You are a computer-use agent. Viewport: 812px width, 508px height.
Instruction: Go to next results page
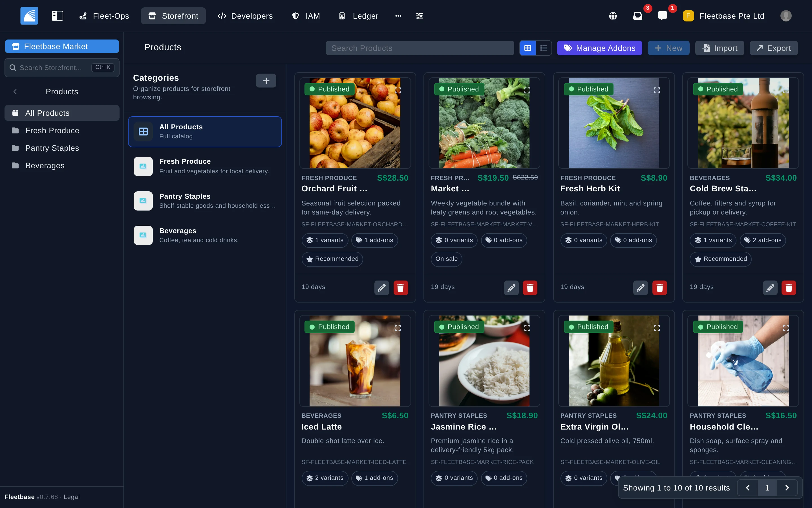787,487
